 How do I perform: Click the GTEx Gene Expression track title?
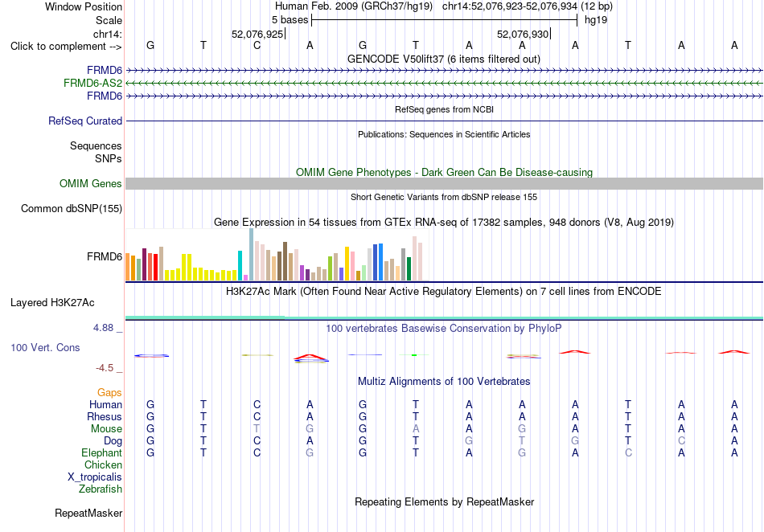click(444, 223)
